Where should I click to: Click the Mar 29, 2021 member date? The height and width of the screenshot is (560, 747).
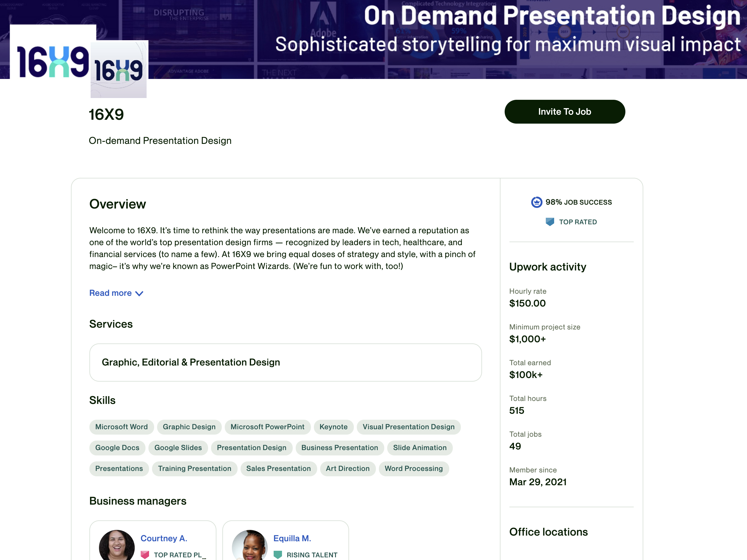(x=538, y=482)
